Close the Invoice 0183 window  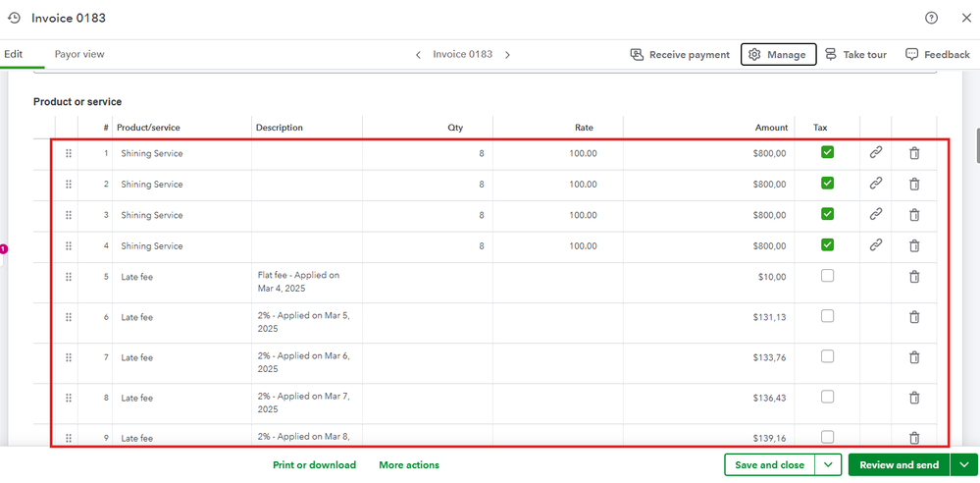click(965, 18)
